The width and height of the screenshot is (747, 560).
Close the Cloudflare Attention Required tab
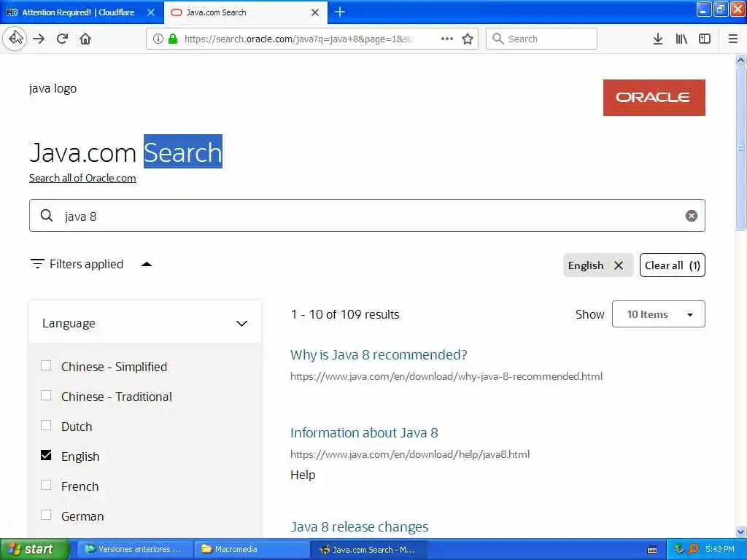click(x=151, y=12)
